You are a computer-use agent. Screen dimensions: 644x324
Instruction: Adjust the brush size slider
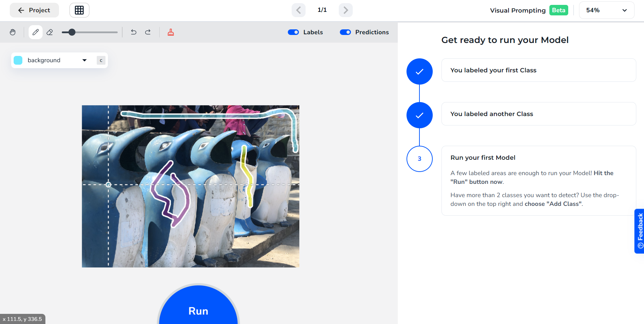[x=89, y=32]
